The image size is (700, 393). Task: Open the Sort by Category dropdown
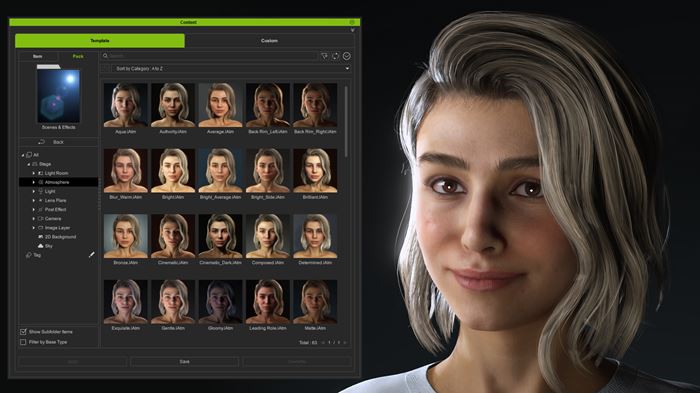(231, 69)
